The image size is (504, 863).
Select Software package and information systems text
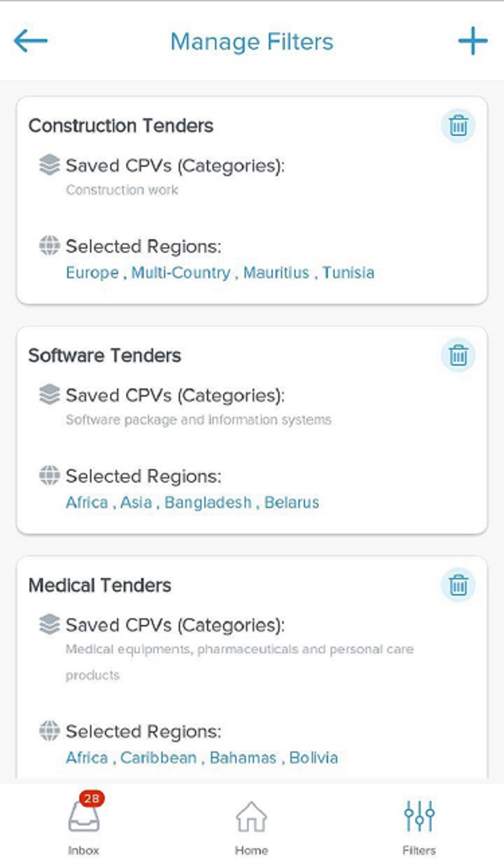click(x=198, y=420)
